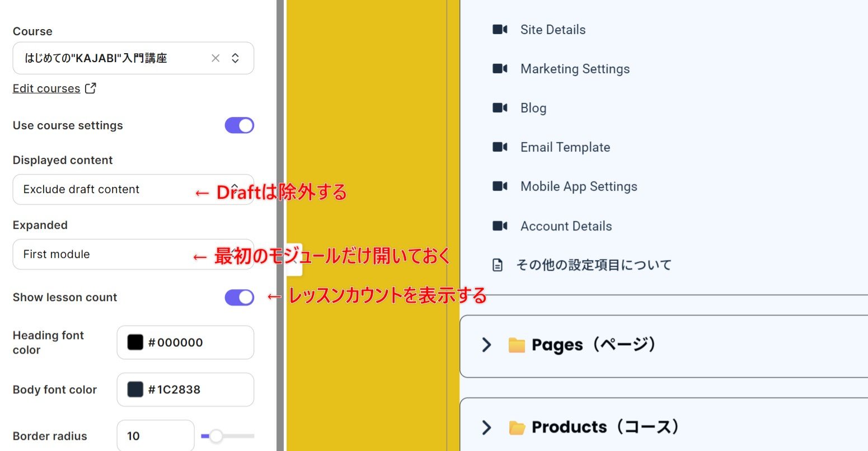The width and height of the screenshot is (868, 451).
Task: Open the Email Template lesson
Action: coord(565,147)
